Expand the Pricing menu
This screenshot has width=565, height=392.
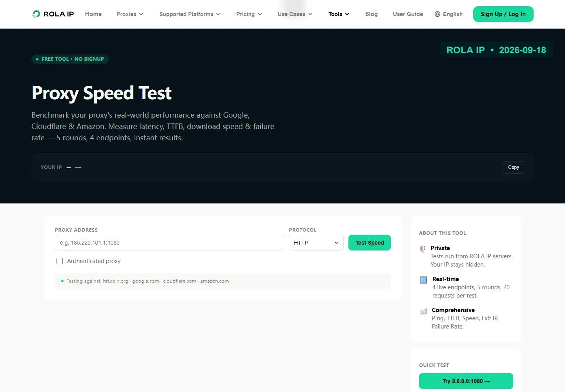click(249, 14)
